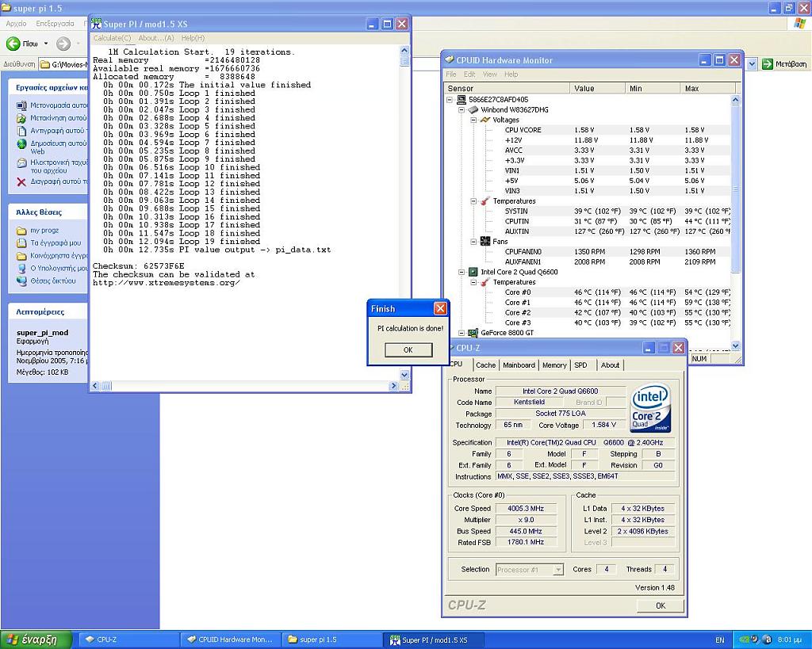This screenshot has height=649, width=812.
Task: Click the my progz folder icon
Action: coord(21,231)
